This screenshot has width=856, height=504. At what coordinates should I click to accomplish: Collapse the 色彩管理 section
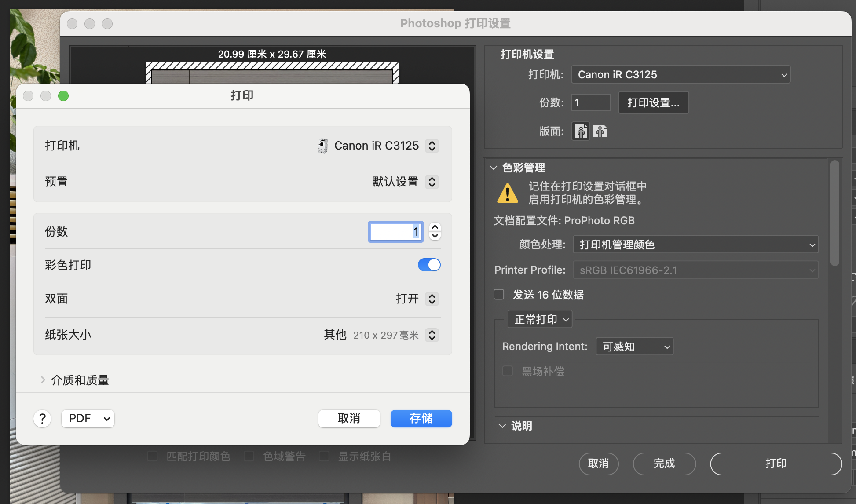point(494,168)
